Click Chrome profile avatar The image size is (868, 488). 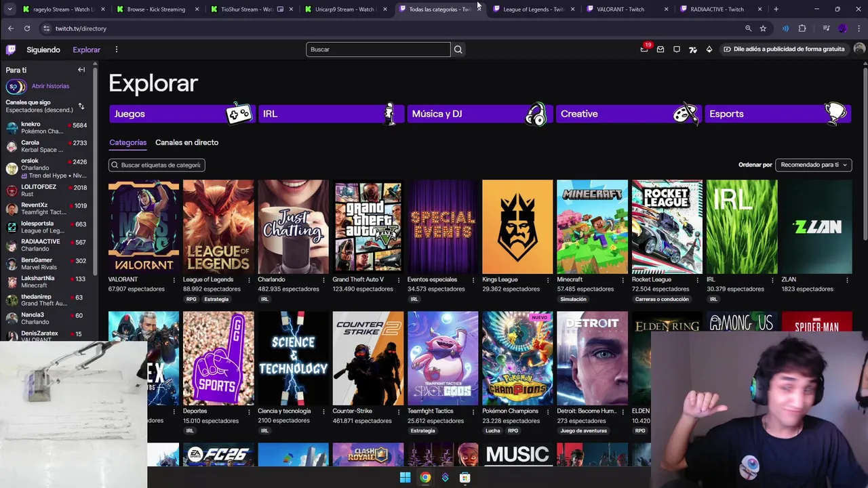(x=843, y=28)
